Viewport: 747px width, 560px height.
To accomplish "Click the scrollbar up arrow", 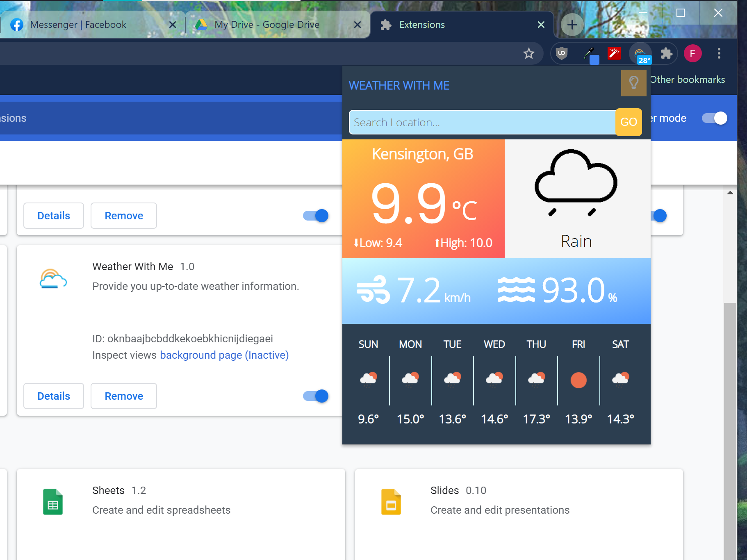I will [x=730, y=193].
